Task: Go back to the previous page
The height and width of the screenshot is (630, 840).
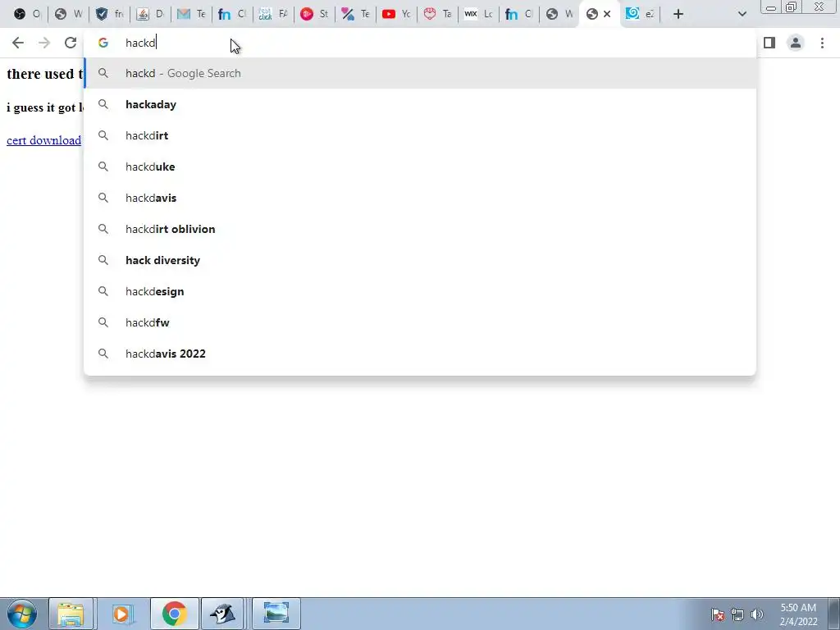Action: coord(18,43)
